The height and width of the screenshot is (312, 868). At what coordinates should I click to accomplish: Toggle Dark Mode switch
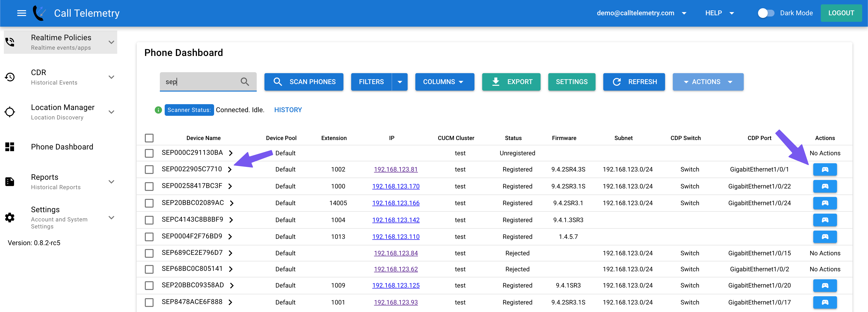[766, 13]
